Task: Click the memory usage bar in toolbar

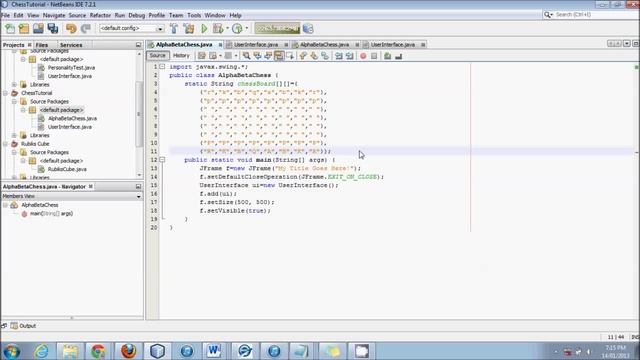Action: tap(277, 29)
